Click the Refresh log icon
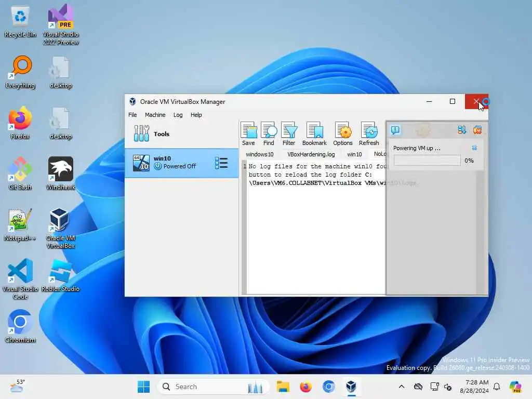Screen dimensions: 532x399 (369, 134)
